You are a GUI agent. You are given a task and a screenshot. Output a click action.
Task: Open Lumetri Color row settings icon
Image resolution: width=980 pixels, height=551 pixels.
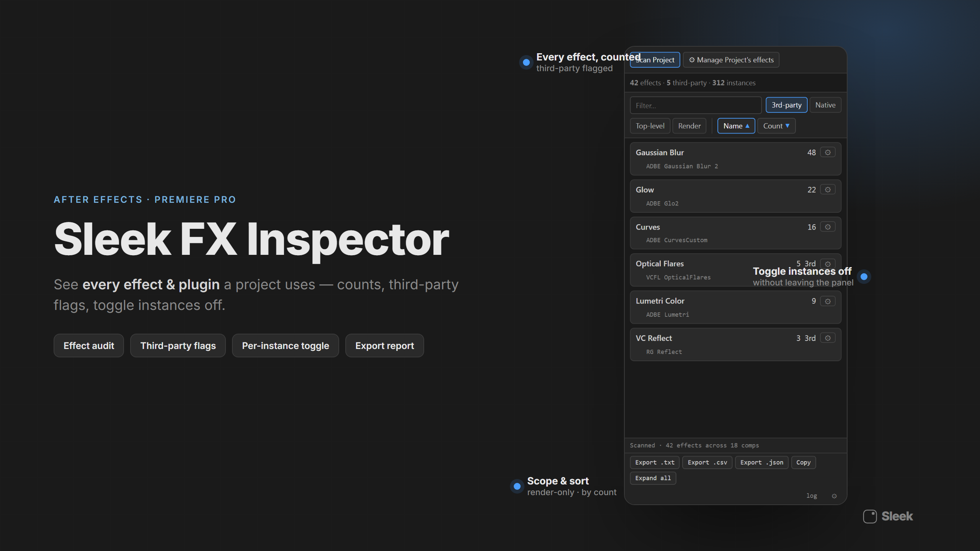click(828, 301)
